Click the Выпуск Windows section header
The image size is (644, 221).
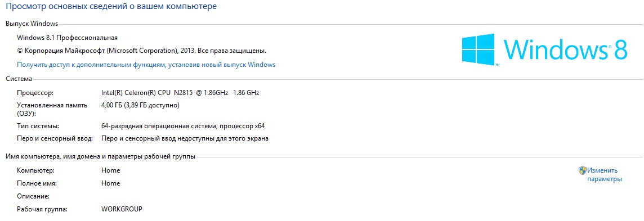click(32, 24)
